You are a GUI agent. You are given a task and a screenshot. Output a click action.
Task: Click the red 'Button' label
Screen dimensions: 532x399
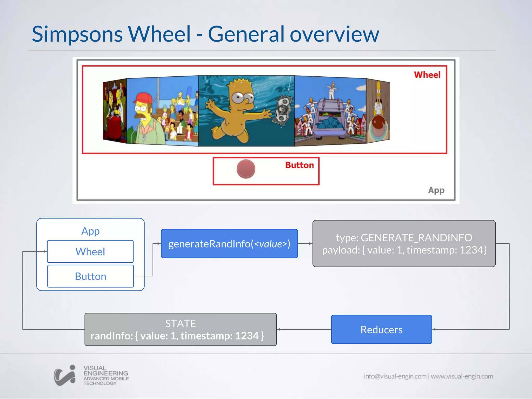[300, 165]
